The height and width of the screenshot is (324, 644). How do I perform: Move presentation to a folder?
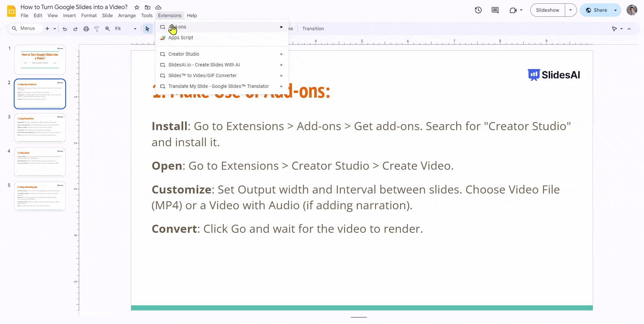tap(147, 7)
